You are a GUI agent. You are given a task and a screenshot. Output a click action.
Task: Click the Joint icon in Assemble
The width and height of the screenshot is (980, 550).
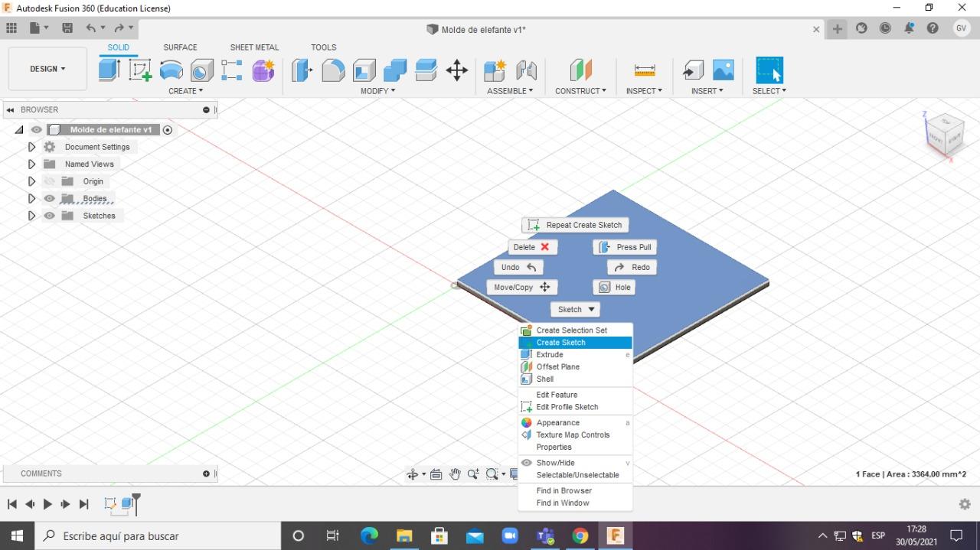(x=526, y=70)
